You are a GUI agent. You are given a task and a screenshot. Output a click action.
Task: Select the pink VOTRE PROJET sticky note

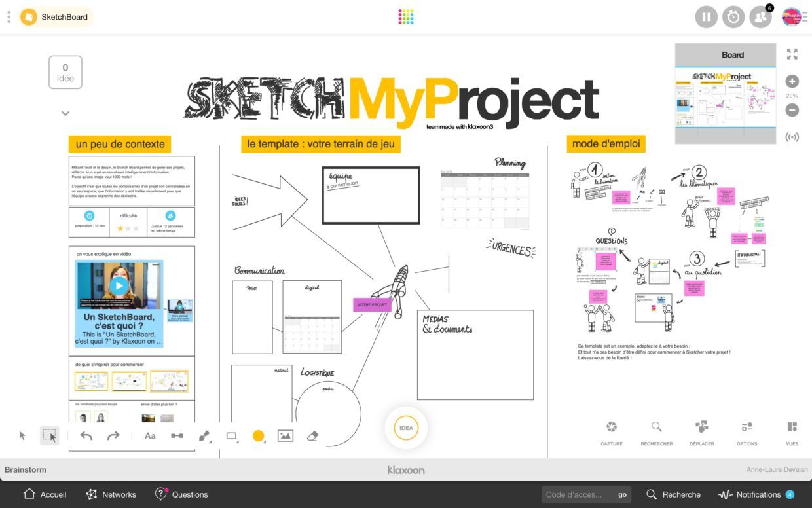tap(372, 304)
